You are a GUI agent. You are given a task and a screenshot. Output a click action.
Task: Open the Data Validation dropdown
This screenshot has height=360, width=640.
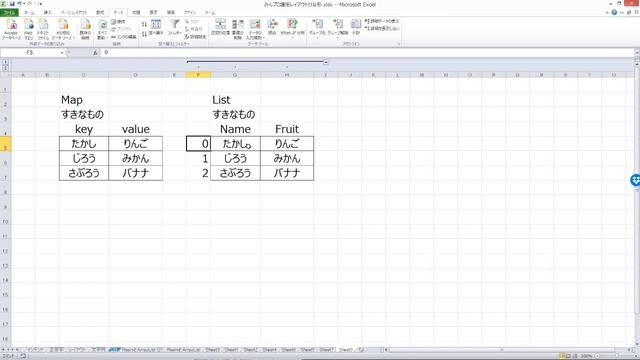255,29
